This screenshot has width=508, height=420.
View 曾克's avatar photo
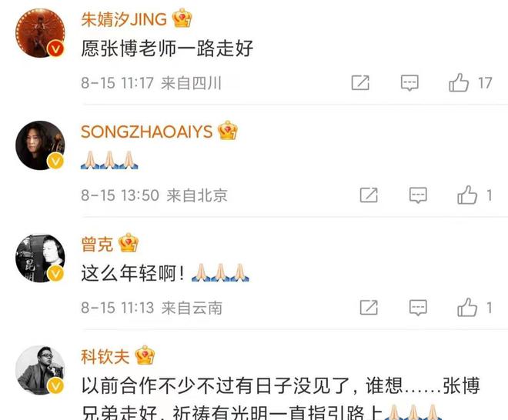tap(40, 258)
